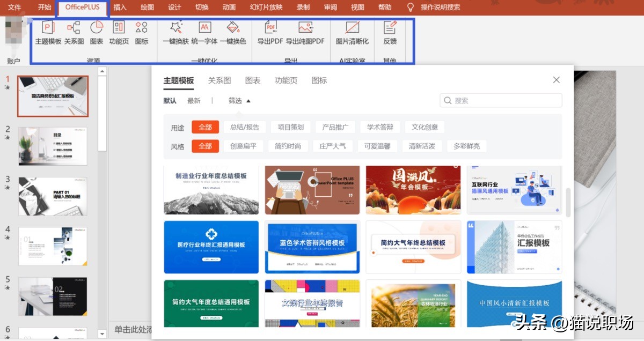Viewport: 644px width, 341px height.
Task: Select slide 3 thumbnail in the sidebar
Action: pos(53,196)
